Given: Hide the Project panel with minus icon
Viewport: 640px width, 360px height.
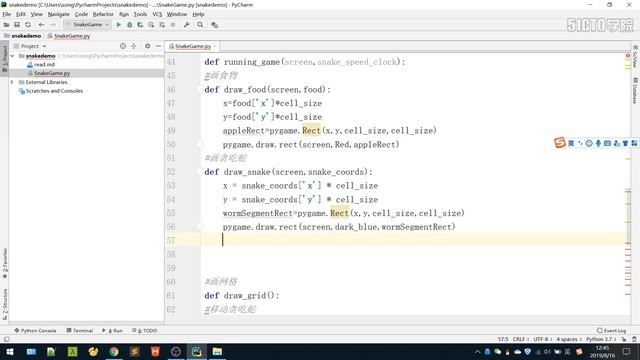Looking at the screenshot, I should 158,46.
